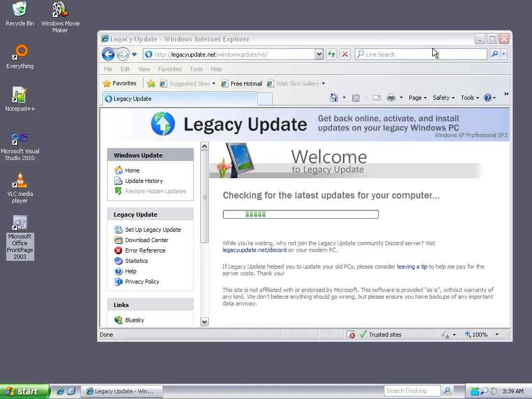Screen dimensions: 532x399
Task: Click the sidebar scroll down arrow
Action: coord(205,322)
